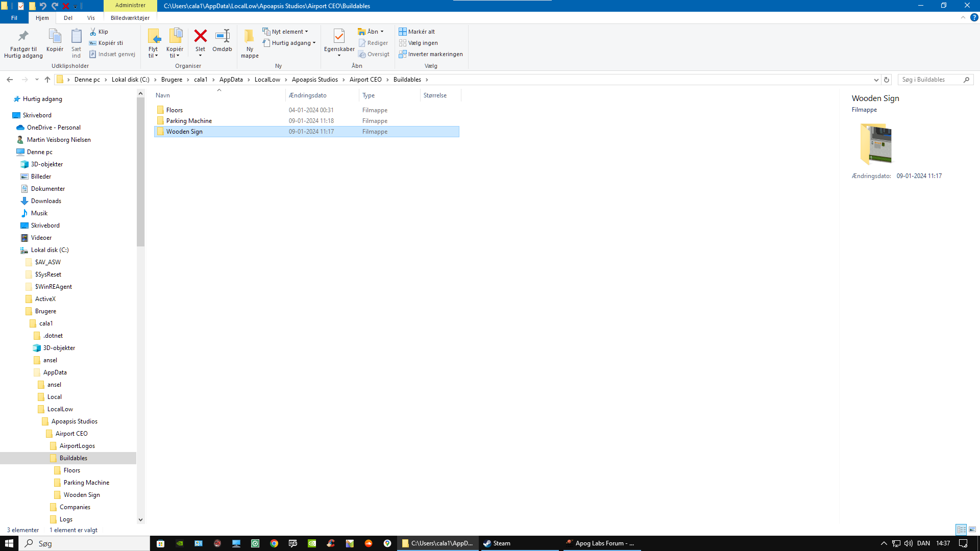Show hidden system tray icons
The width and height of the screenshot is (980, 551).
coord(884,543)
